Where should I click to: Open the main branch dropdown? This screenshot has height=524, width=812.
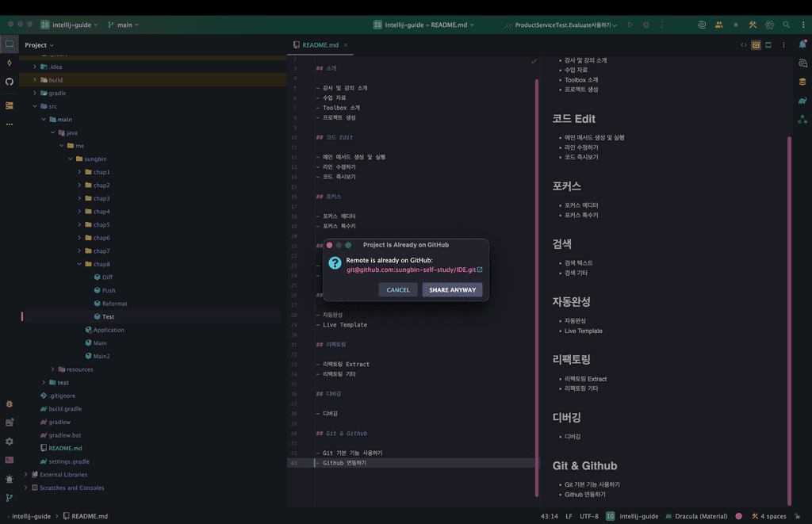point(123,25)
